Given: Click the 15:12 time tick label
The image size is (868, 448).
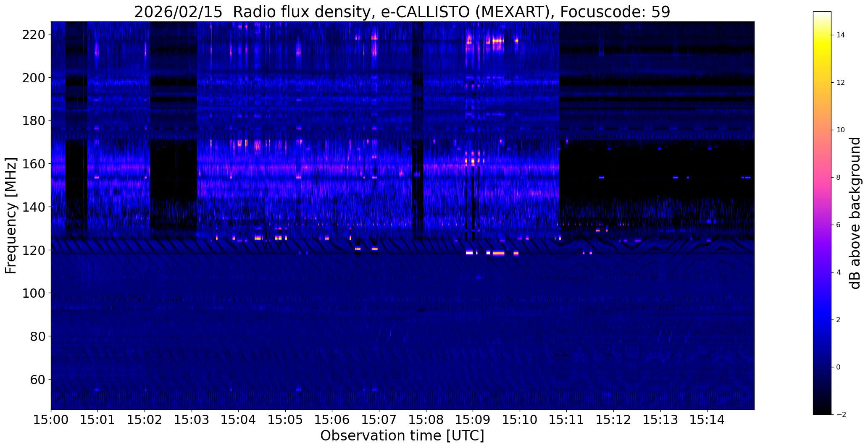Looking at the screenshot, I should click(614, 419).
